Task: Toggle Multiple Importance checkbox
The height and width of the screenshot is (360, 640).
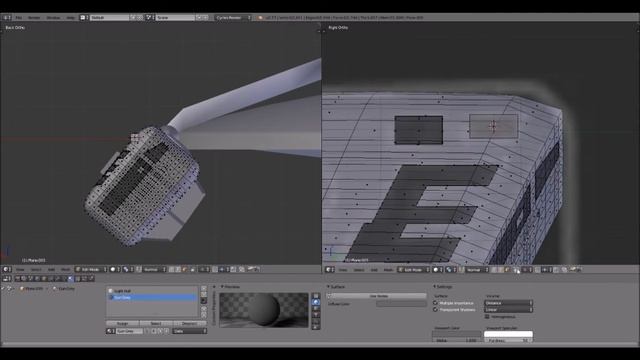Action: point(435,303)
